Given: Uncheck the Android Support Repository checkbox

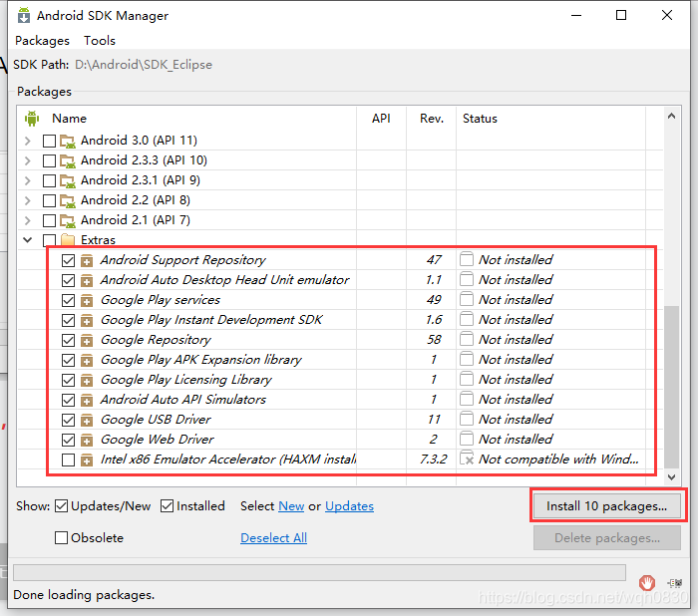Looking at the screenshot, I should click(x=68, y=260).
